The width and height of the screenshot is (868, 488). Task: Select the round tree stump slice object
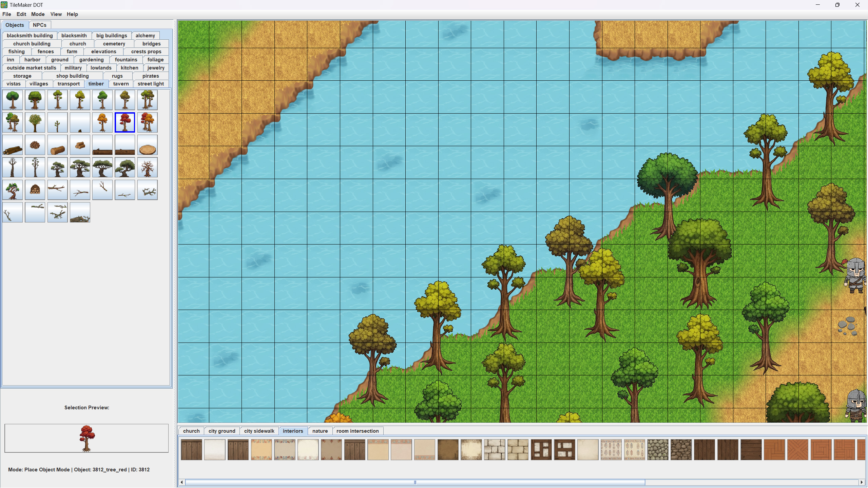point(147,145)
